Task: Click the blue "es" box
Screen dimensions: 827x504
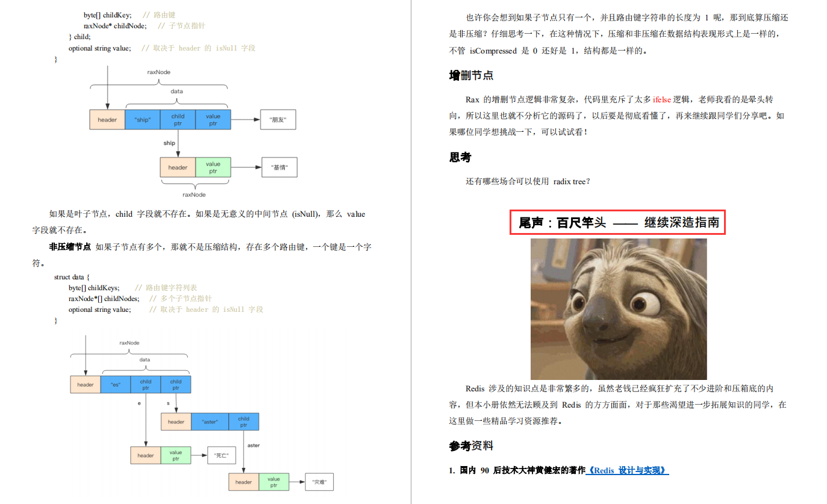Action: (x=116, y=385)
